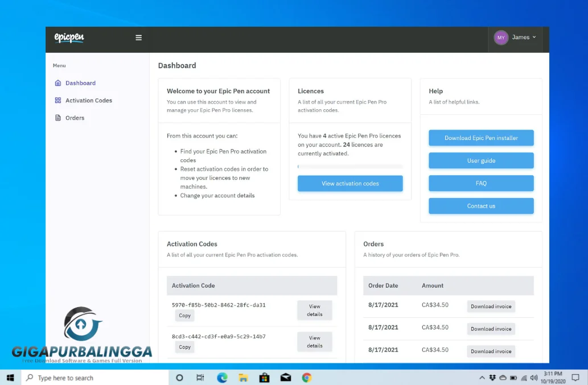This screenshot has width=588, height=385.
Task: Go to Dashboard in sidebar menu
Action: coord(80,83)
